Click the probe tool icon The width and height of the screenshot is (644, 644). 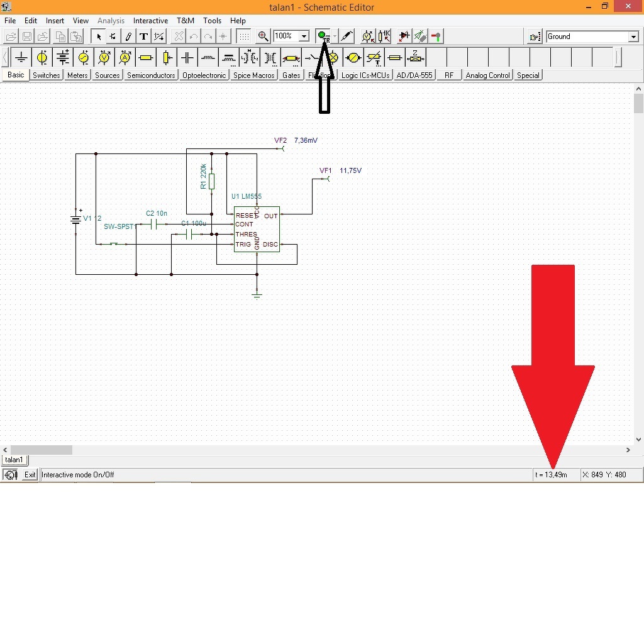click(x=347, y=36)
